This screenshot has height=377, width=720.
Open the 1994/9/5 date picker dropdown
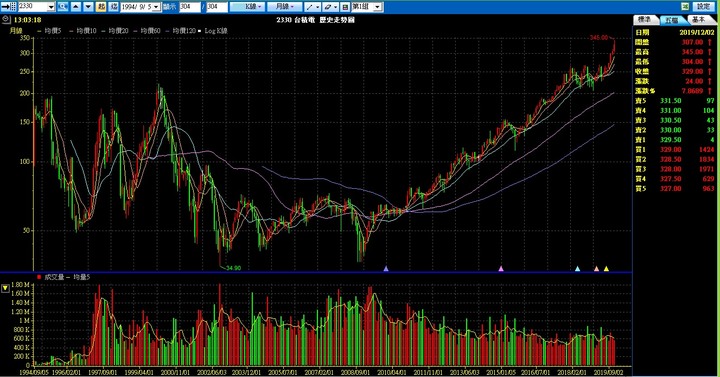pyautogui.click(x=156, y=7)
